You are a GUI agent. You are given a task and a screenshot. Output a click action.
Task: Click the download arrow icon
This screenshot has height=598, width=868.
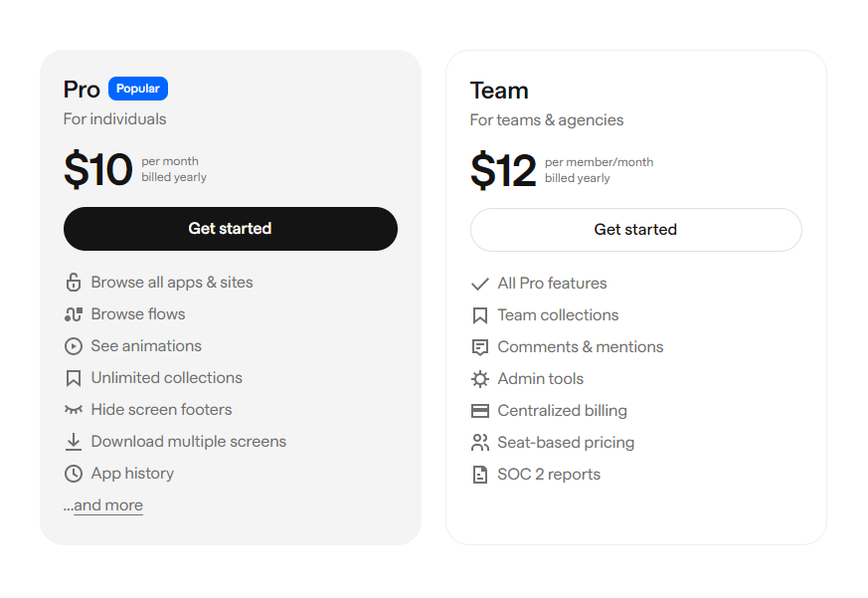(73, 442)
